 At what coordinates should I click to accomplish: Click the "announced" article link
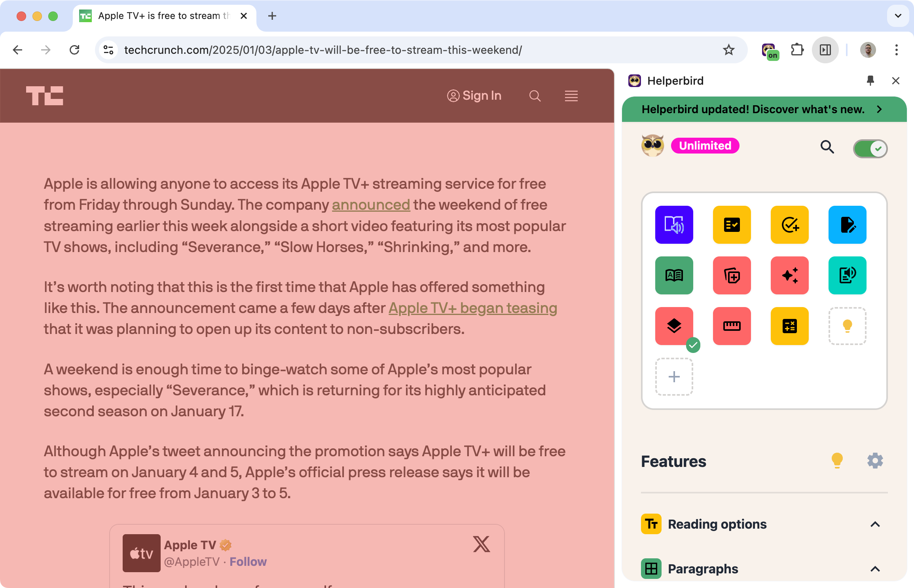[371, 205]
